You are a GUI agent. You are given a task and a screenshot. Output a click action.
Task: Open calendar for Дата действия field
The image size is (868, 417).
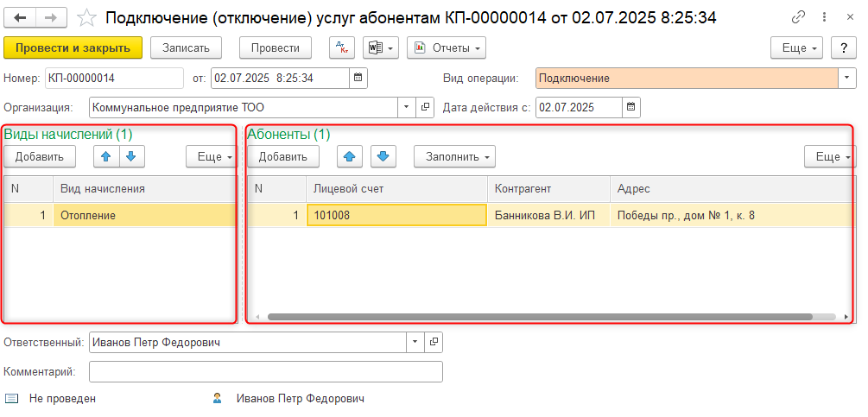click(631, 108)
